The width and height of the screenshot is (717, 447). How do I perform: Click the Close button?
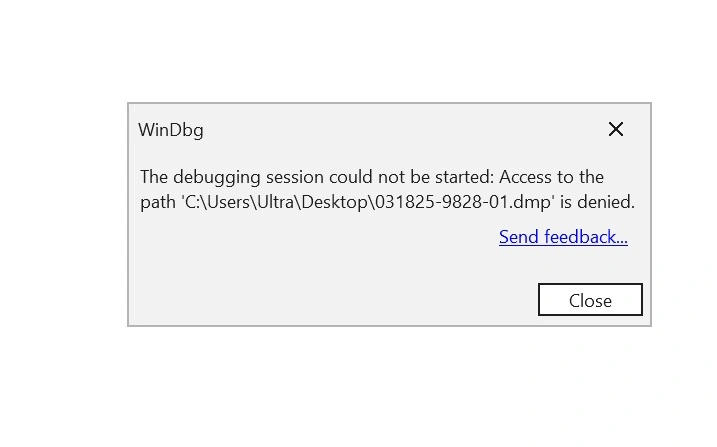pyautogui.click(x=590, y=300)
